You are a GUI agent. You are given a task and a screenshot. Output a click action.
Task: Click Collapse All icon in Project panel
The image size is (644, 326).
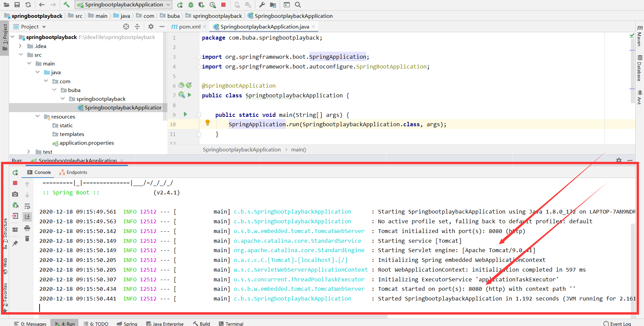pyautogui.click(x=137, y=27)
